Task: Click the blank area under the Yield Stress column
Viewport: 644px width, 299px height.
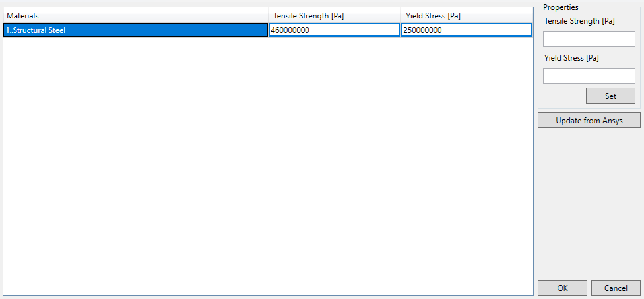Action: (466, 165)
